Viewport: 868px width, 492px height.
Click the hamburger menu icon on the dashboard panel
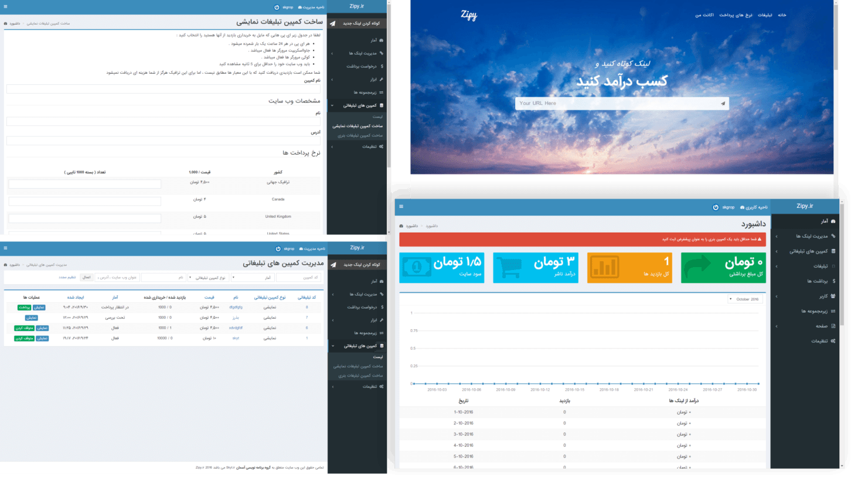pos(401,206)
